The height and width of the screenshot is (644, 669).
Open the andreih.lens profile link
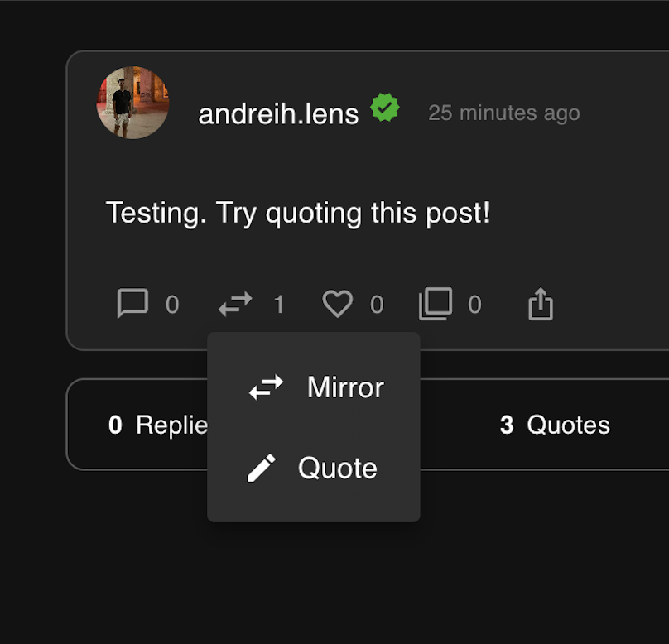(278, 114)
